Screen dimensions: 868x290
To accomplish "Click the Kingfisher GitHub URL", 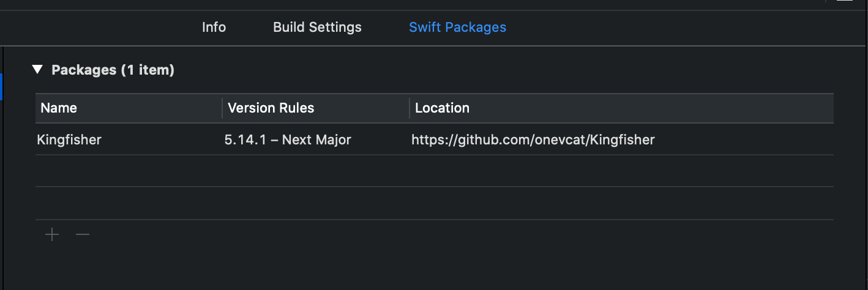I will 533,140.
